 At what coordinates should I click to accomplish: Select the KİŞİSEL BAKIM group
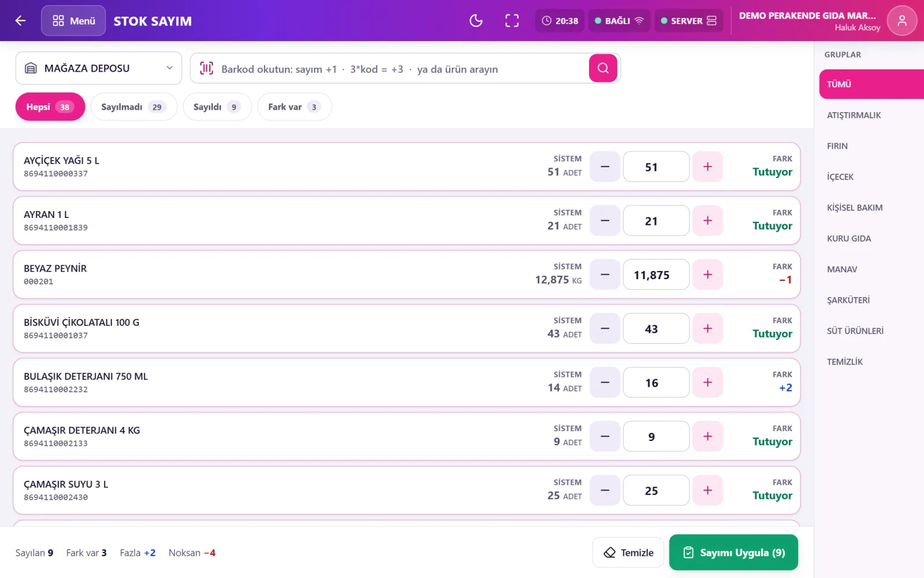(871, 208)
